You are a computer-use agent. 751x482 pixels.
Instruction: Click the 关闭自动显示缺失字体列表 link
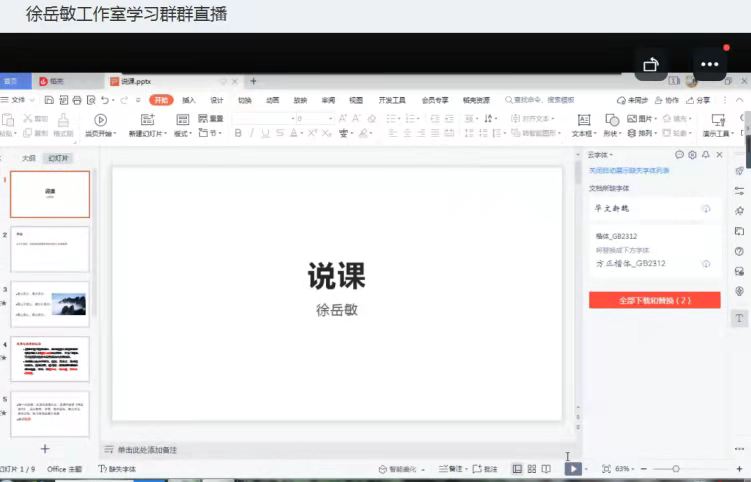point(630,171)
